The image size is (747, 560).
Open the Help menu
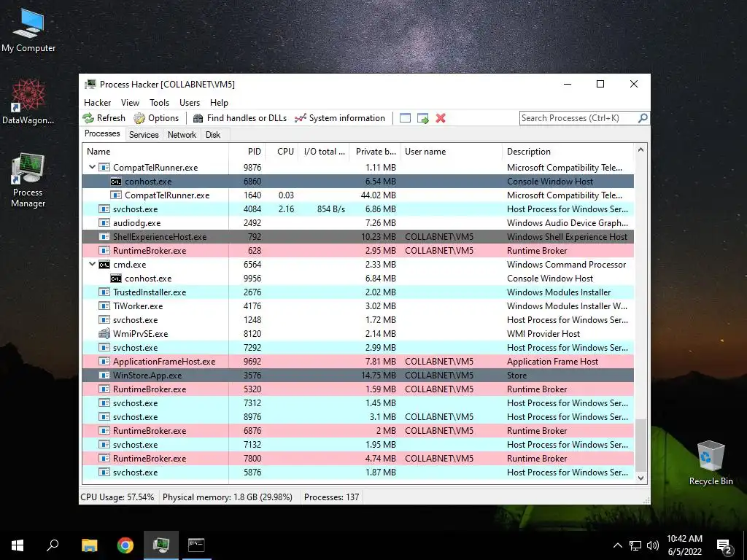[219, 102]
